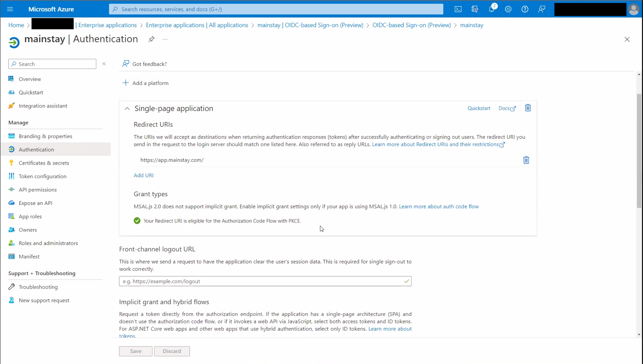Open Integration assistant
643x364 pixels.
point(43,106)
